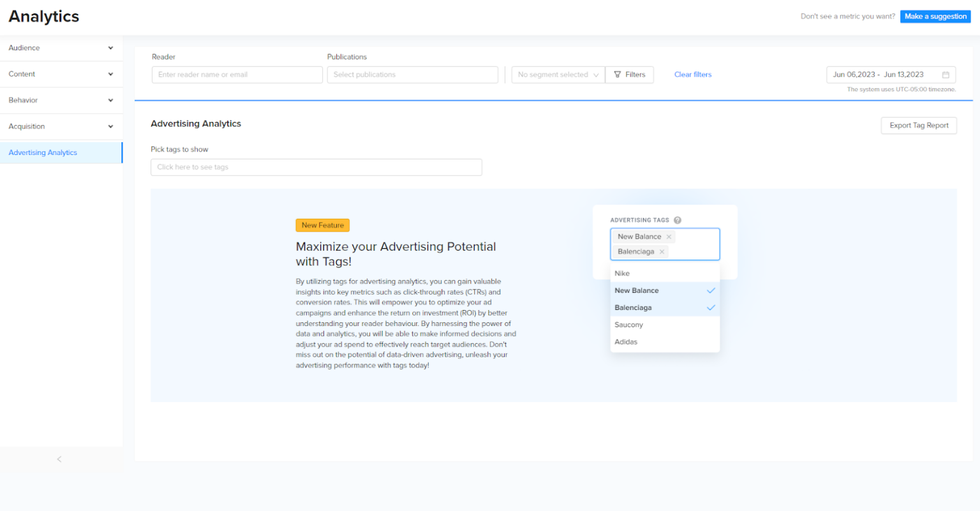This screenshot has height=511, width=980.
Task: Open the No segment selected dropdown
Action: click(558, 75)
